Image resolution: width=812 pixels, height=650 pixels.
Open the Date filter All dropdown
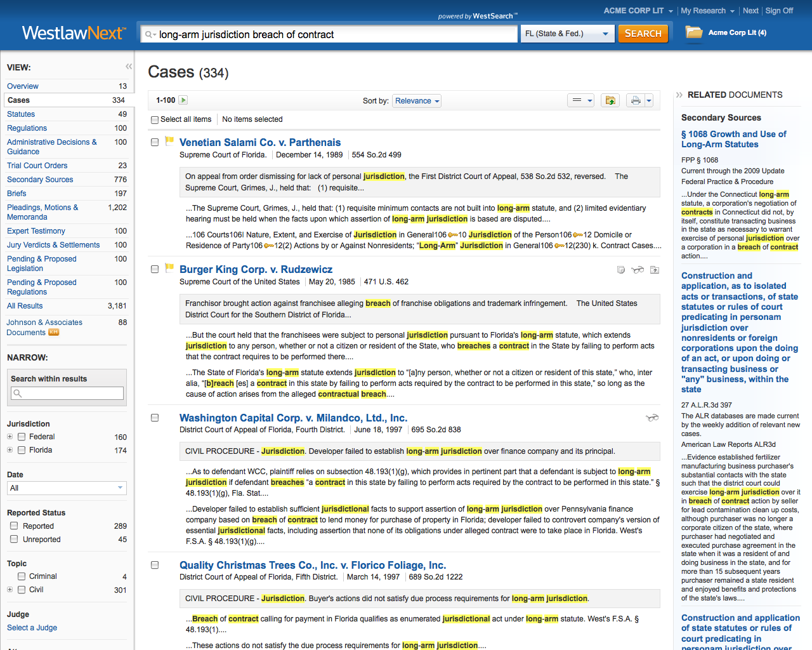pos(67,488)
